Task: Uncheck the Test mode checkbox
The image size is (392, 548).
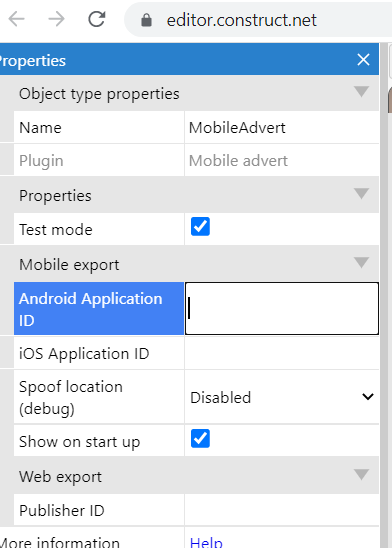Action: pyautogui.click(x=200, y=226)
